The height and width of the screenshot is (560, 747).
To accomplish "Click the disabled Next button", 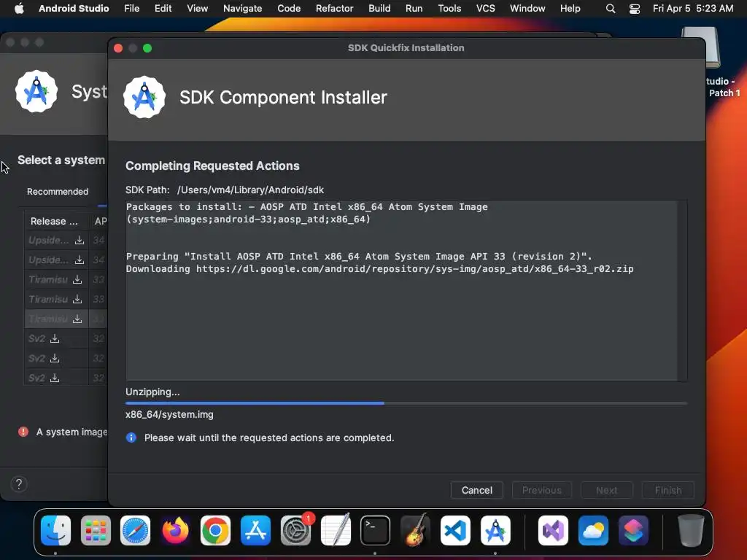I will coord(606,490).
